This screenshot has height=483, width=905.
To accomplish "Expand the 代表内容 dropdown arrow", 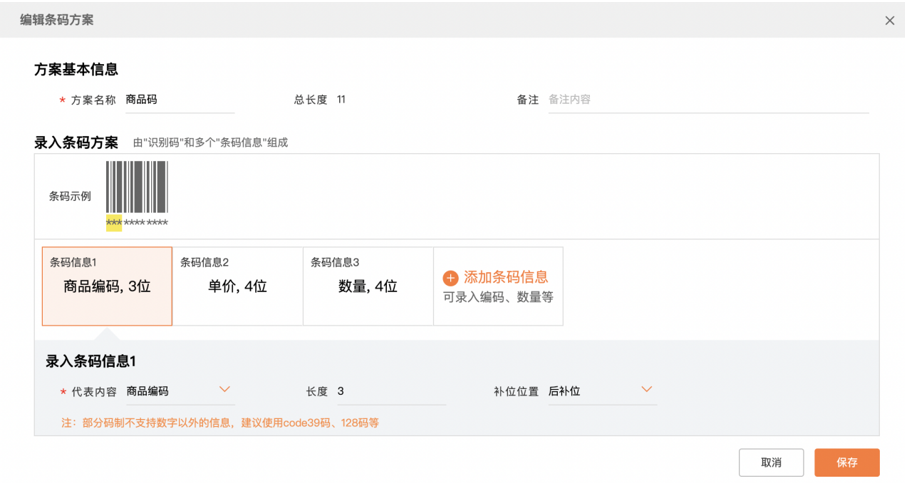I will [x=225, y=390].
